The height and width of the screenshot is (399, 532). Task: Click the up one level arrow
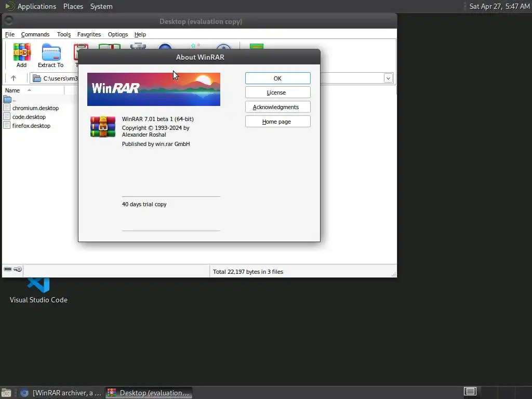point(13,78)
